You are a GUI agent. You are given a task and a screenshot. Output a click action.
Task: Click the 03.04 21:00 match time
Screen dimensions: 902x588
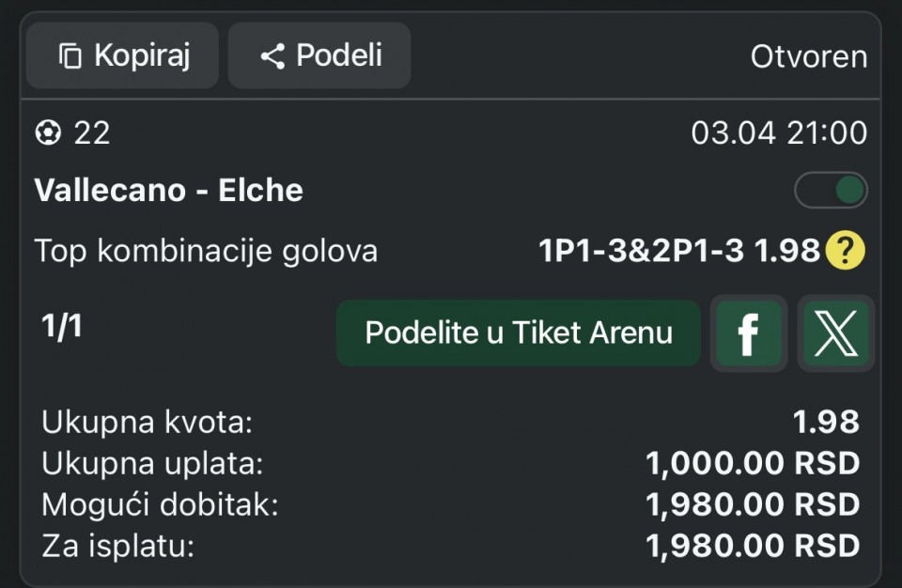tap(779, 133)
